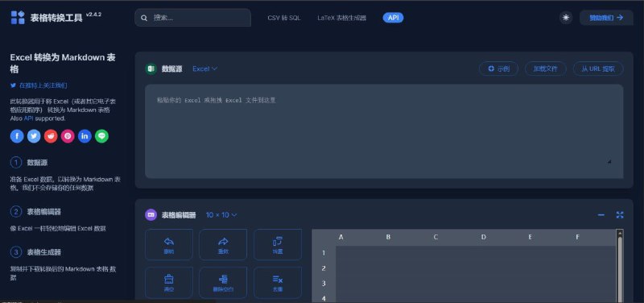This screenshot has height=303, width=644.
Task: Click the spreadsheet vertical scrollbar
Action: click(x=620, y=266)
